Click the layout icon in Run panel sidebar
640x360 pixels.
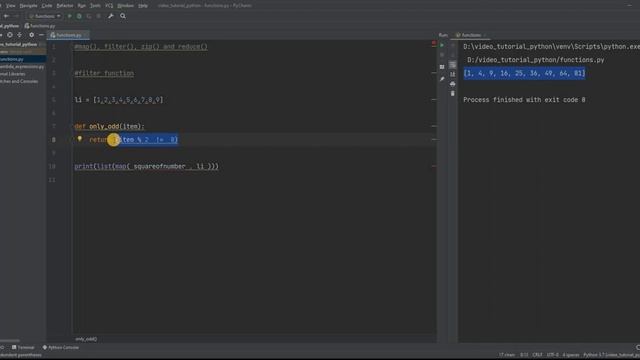point(442,67)
